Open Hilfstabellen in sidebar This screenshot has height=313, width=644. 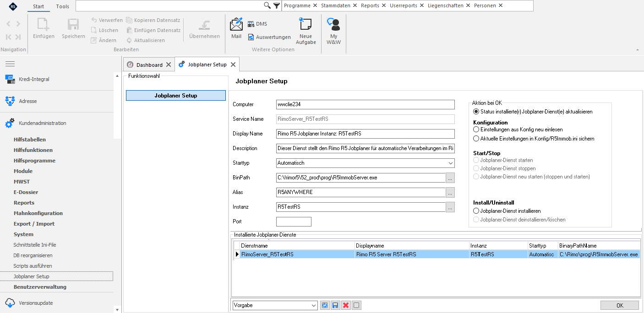tap(30, 140)
